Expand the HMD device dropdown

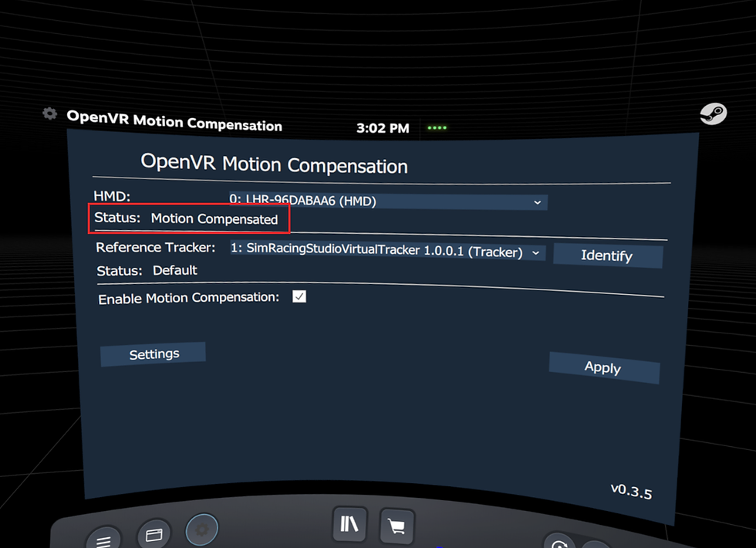(x=387, y=201)
